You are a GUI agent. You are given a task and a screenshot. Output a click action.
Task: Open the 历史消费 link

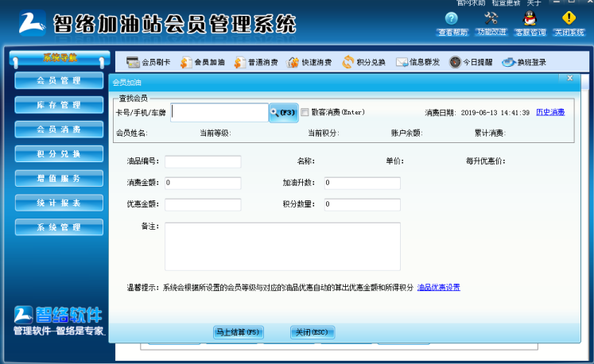coord(550,112)
